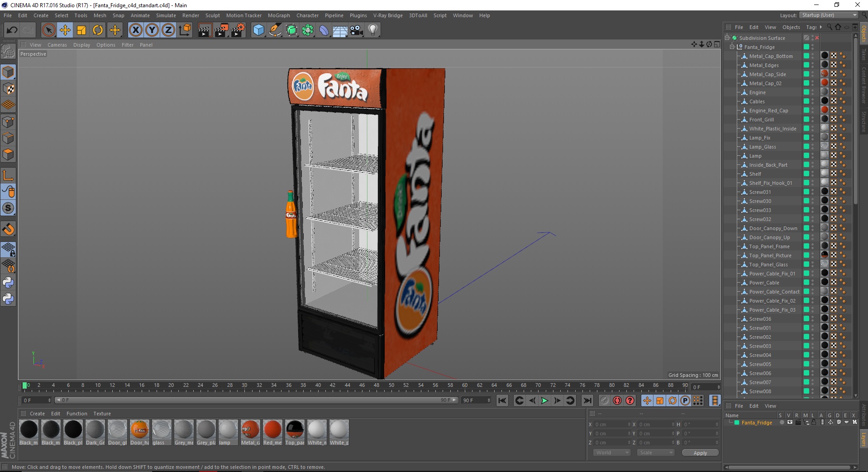Open the Simulate menu

(166, 15)
